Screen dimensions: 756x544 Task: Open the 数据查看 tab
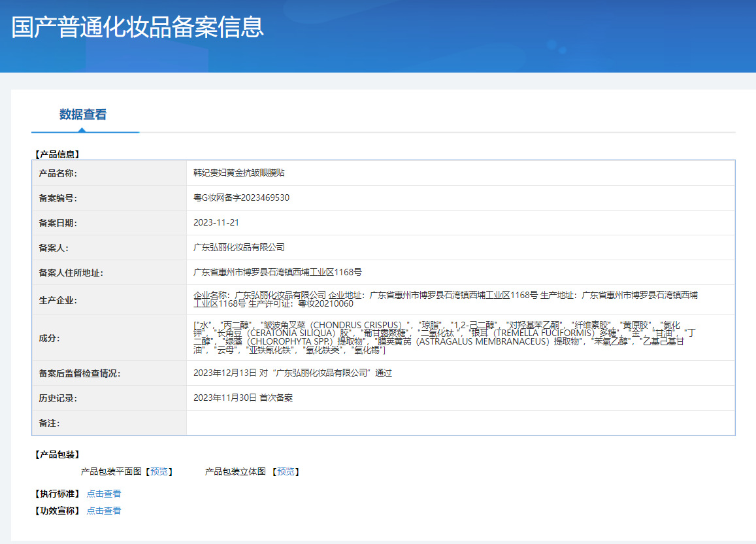pyautogui.click(x=83, y=115)
